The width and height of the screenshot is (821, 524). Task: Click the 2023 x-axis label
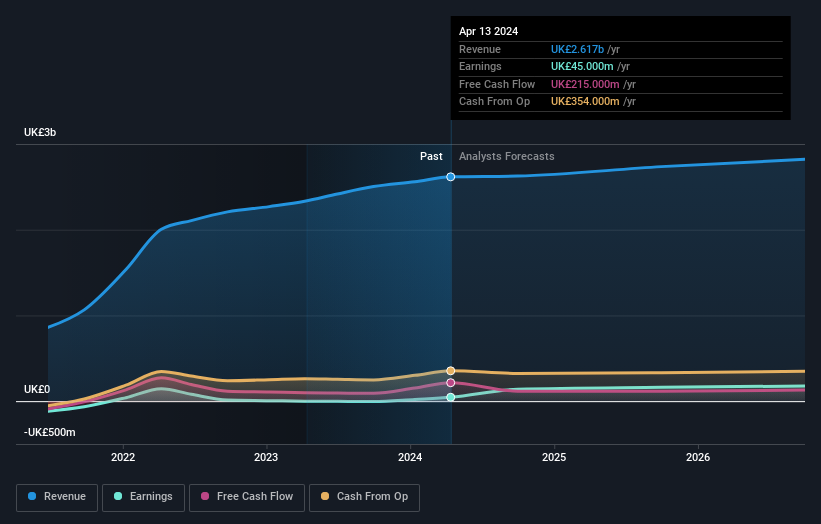coord(266,458)
